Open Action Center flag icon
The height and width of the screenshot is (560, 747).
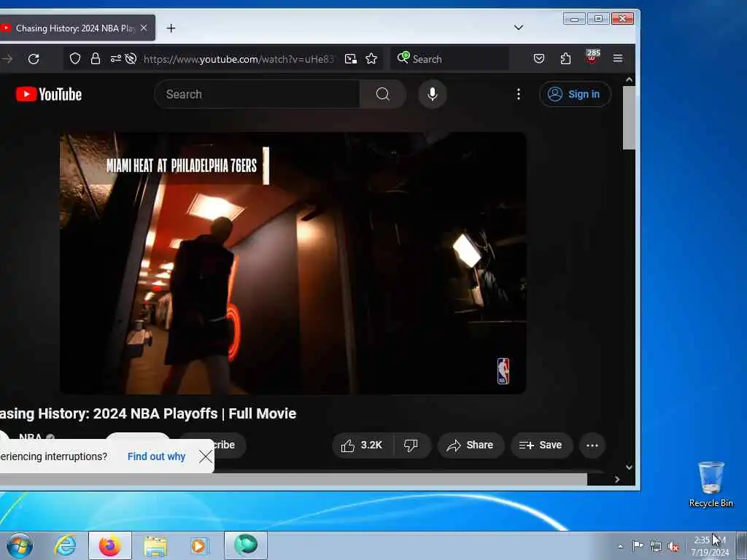[638, 545]
